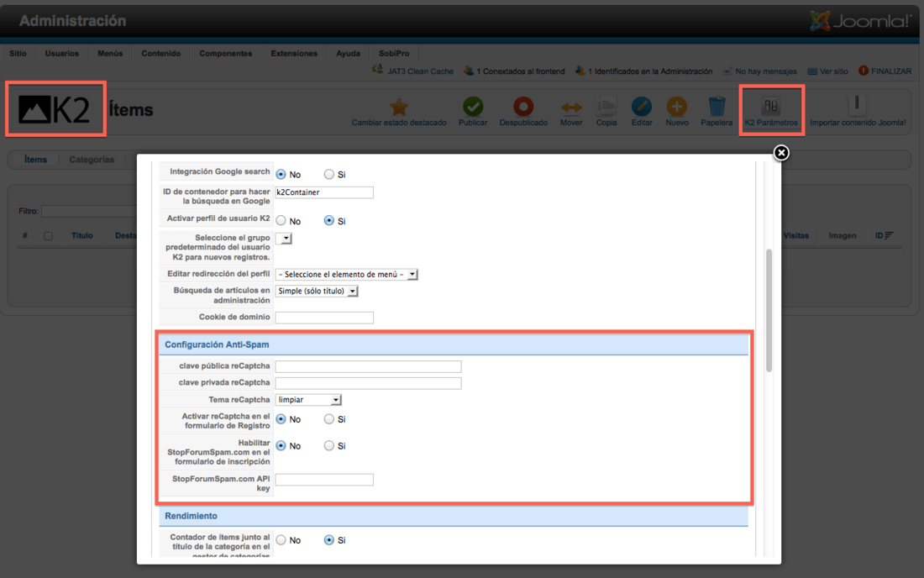
Task: Open the Ayuda menu
Action: tap(349, 53)
